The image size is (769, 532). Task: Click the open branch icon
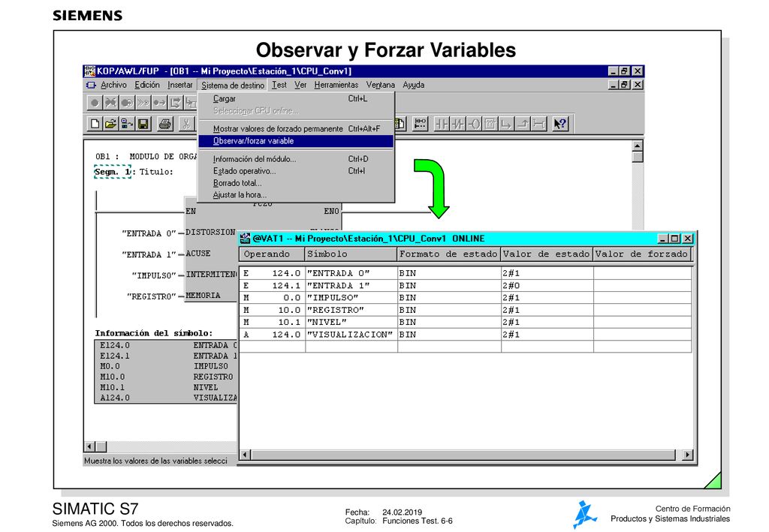(506, 124)
